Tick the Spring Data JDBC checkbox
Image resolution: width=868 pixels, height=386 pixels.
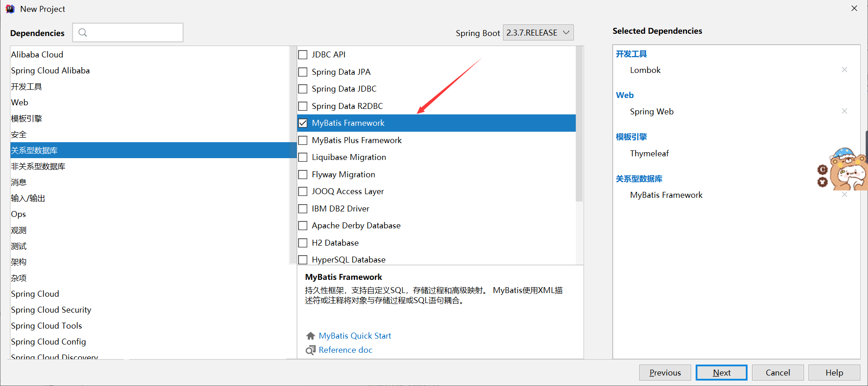[303, 89]
